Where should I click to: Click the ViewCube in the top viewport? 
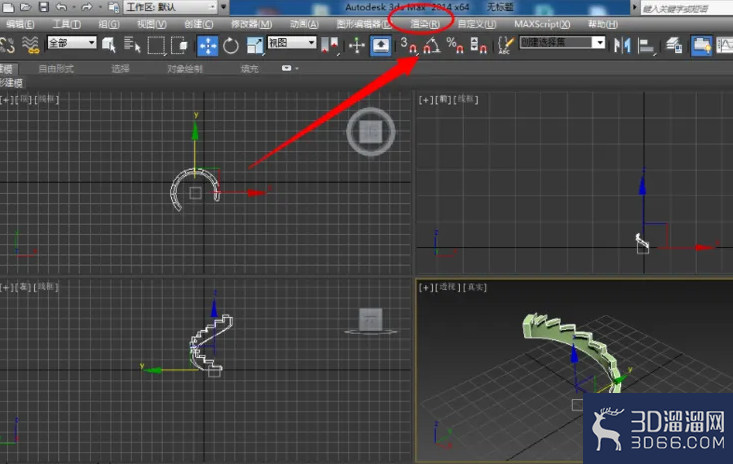[371, 132]
